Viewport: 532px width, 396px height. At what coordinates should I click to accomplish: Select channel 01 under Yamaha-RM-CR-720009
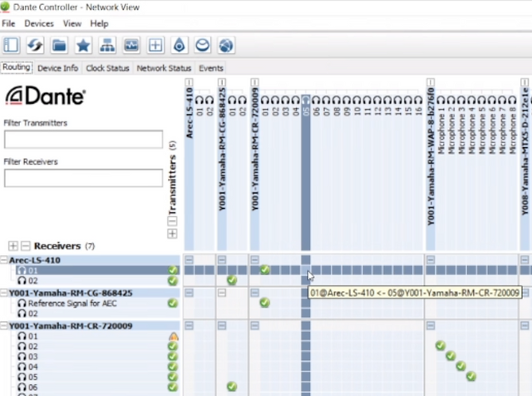(x=98, y=336)
